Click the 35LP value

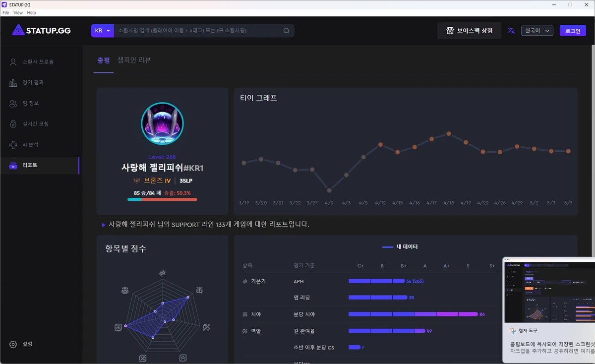(x=186, y=181)
